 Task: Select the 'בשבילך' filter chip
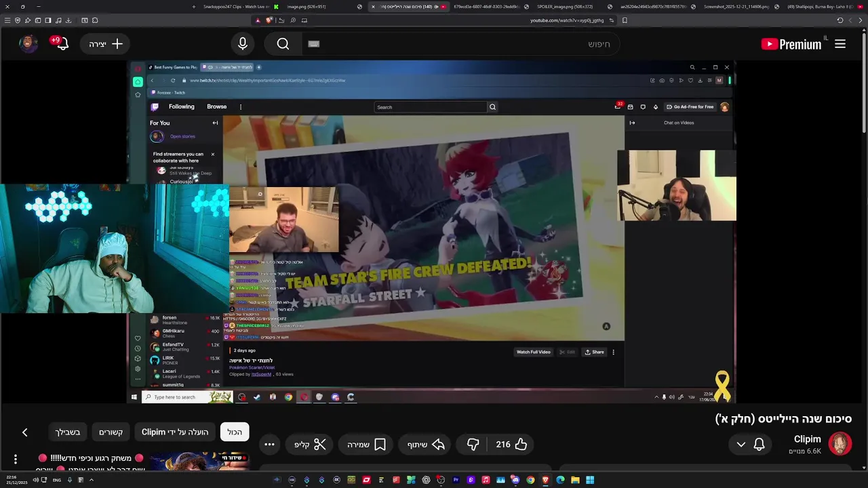click(68, 432)
